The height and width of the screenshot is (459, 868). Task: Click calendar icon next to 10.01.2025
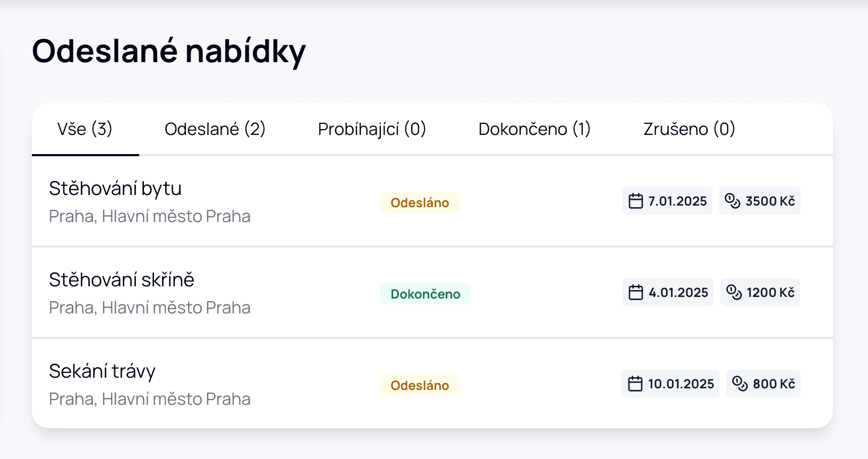[x=635, y=384]
